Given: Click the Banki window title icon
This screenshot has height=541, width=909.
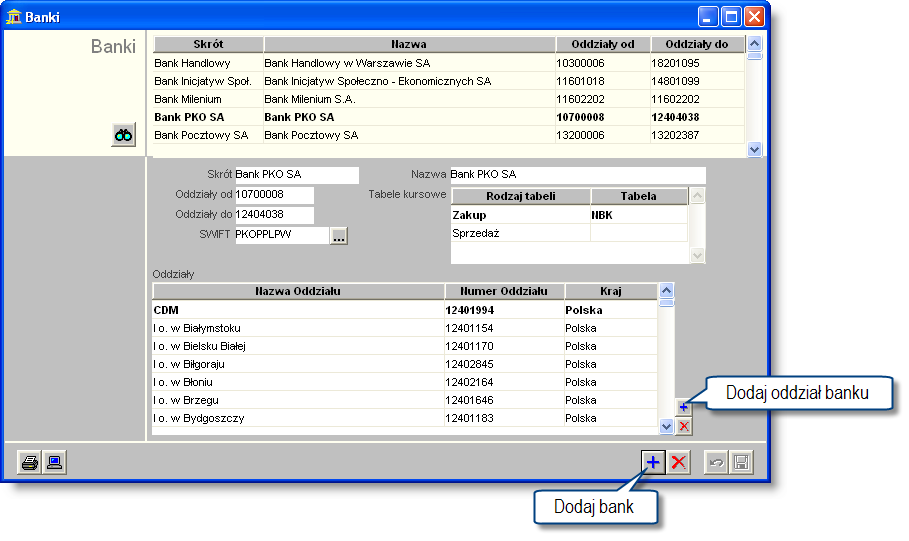Looking at the screenshot, I should pos(14,17).
